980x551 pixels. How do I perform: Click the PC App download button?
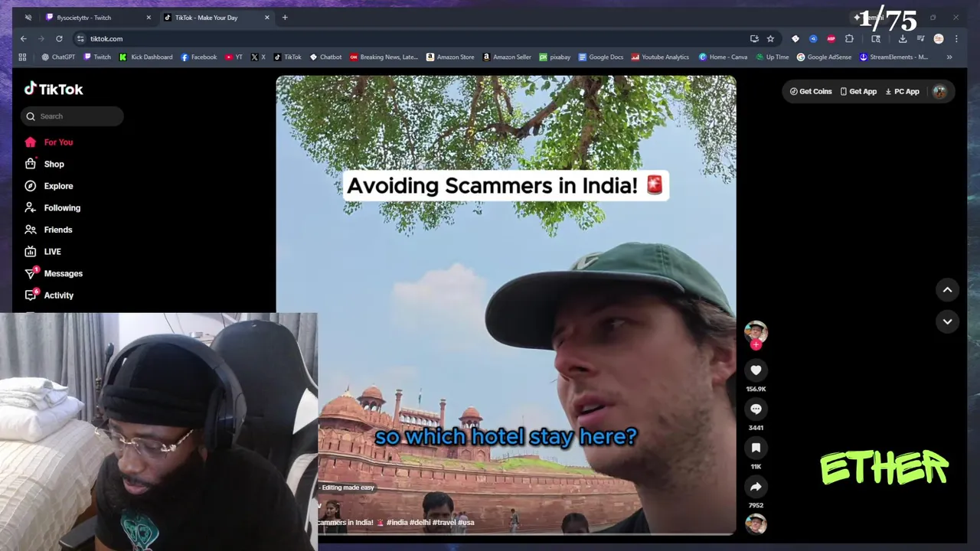(x=902, y=92)
